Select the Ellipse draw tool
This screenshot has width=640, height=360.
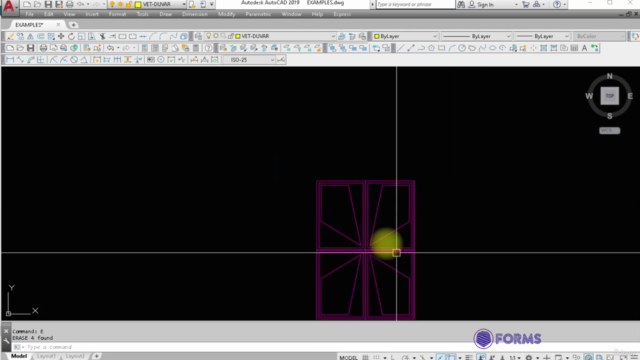tap(492, 48)
